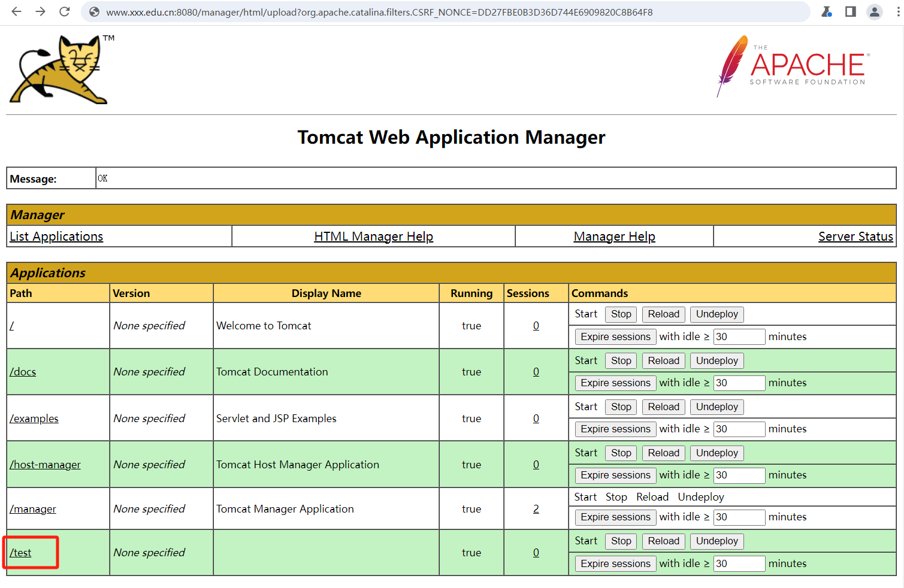
Task: Stop the /docs application
Action: [621, 360]
